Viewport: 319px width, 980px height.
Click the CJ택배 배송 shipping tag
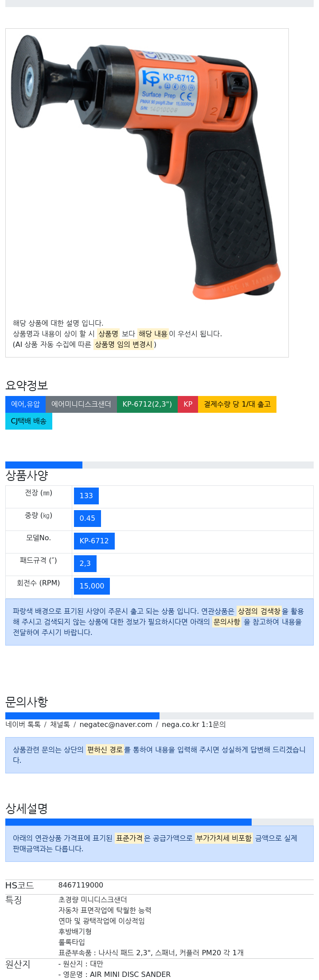[x=29, y=421]
